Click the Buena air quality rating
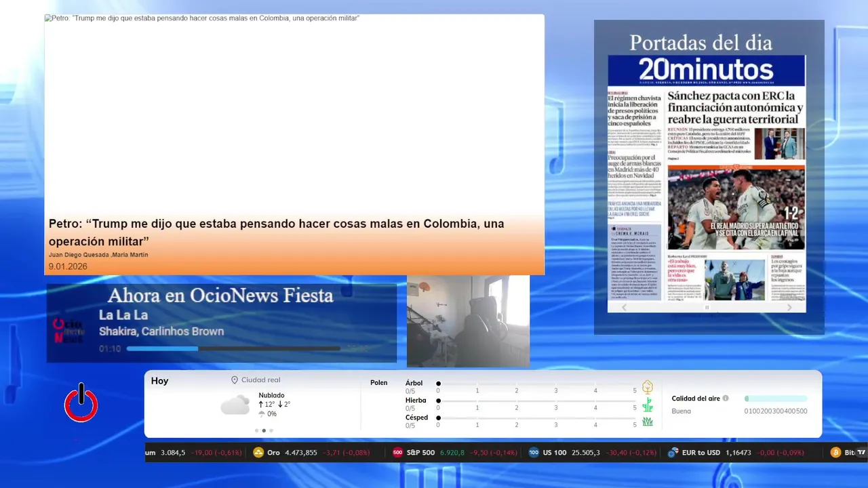 (682, 411)
